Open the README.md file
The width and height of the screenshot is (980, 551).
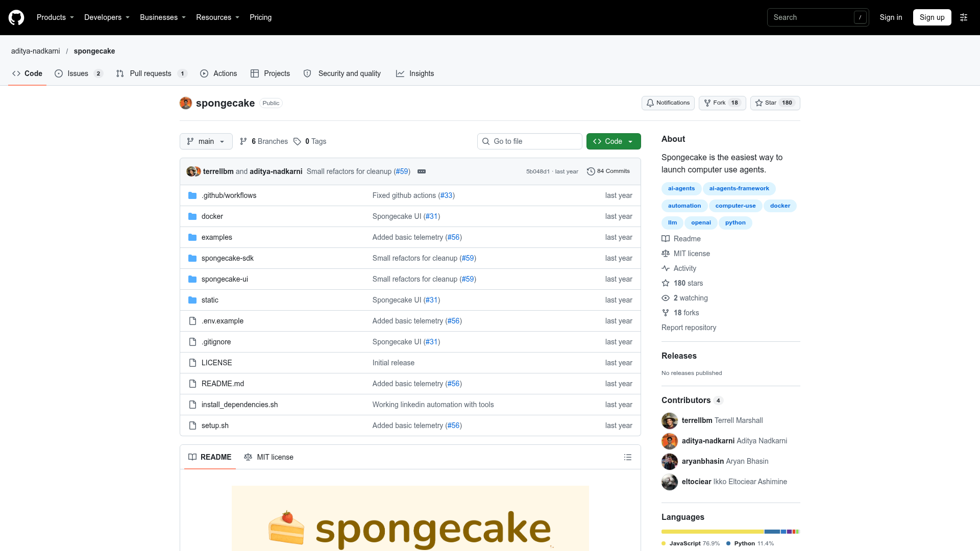[x=223, y=384]
